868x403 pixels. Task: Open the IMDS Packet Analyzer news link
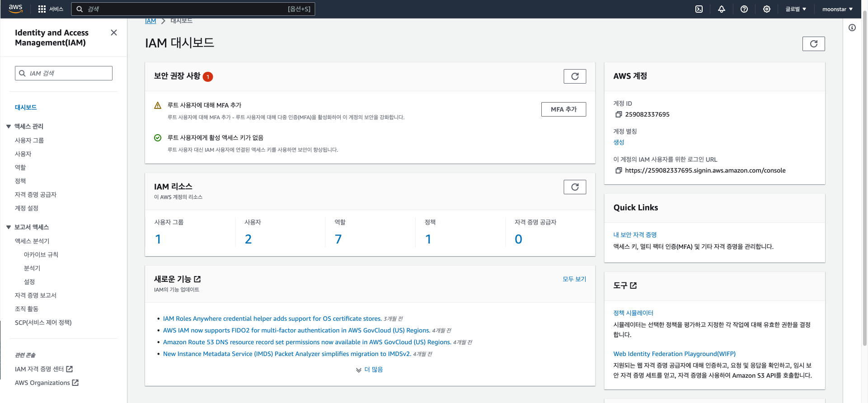pos(287,354)
